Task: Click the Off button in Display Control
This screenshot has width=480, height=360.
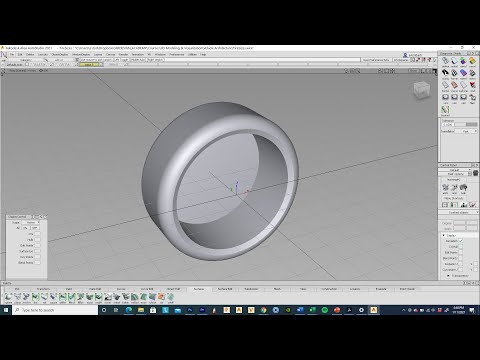Action: pos(35,228)
